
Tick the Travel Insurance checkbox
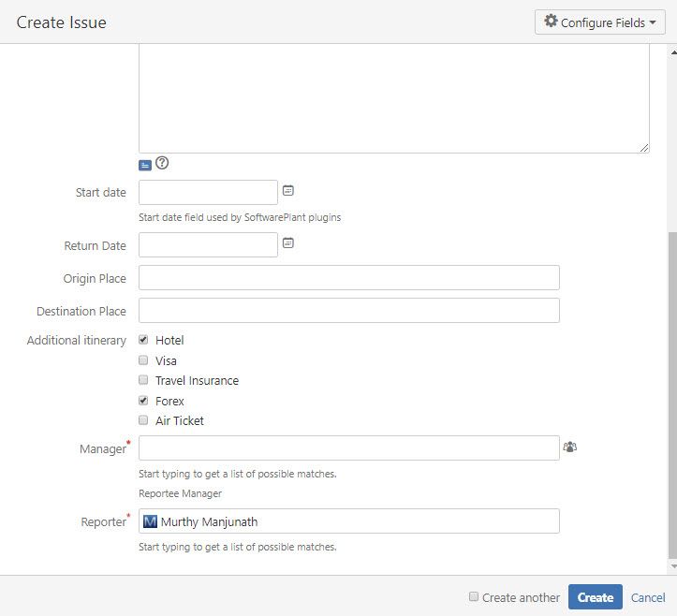tap(143, 380)
